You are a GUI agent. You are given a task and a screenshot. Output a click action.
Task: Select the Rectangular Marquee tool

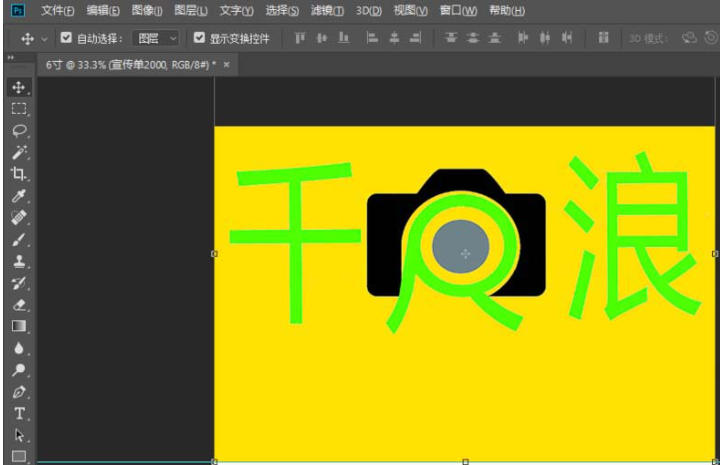pos(18,109)
